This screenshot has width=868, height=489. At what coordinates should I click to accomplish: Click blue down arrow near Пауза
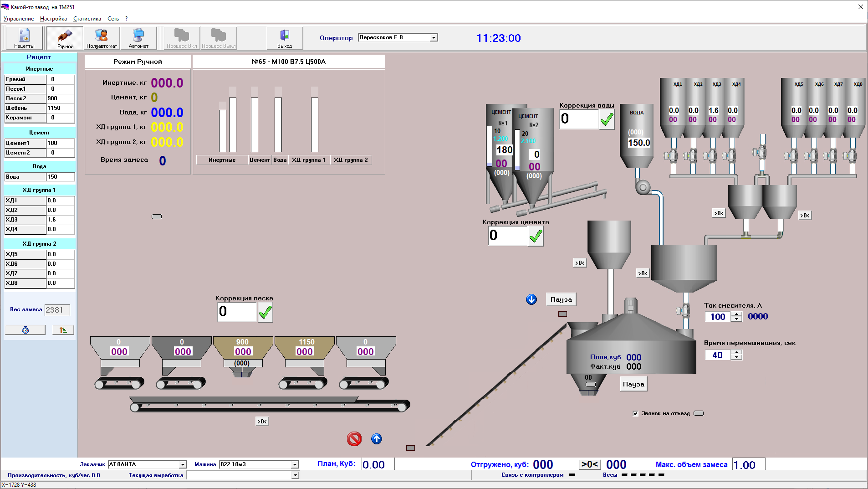pyautogui.click(x=531, y=299)
